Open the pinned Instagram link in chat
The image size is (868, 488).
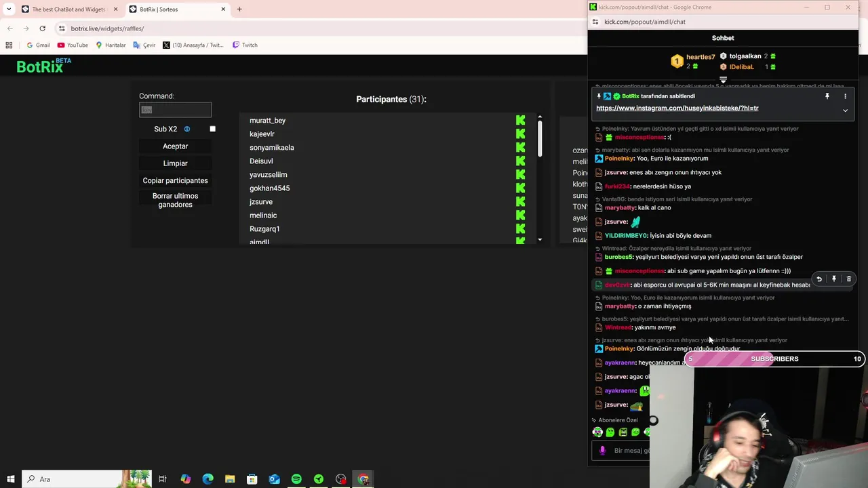coord(677,108)
